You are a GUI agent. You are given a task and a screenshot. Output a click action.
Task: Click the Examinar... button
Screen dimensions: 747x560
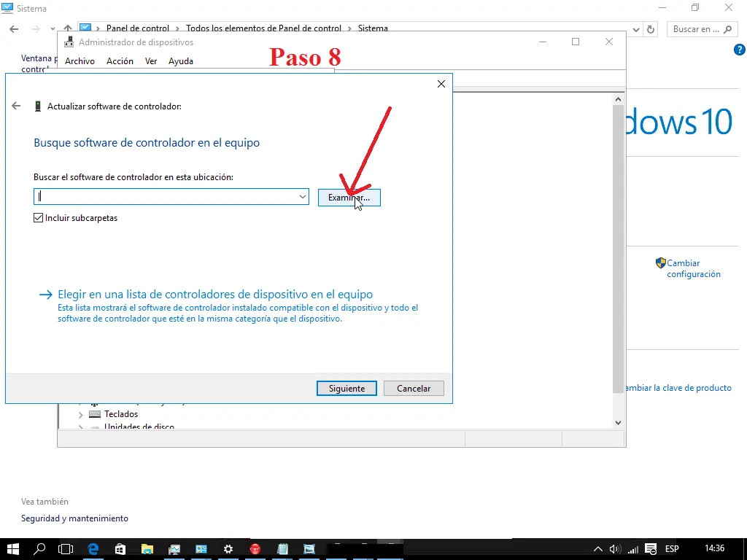pos(349,198)
